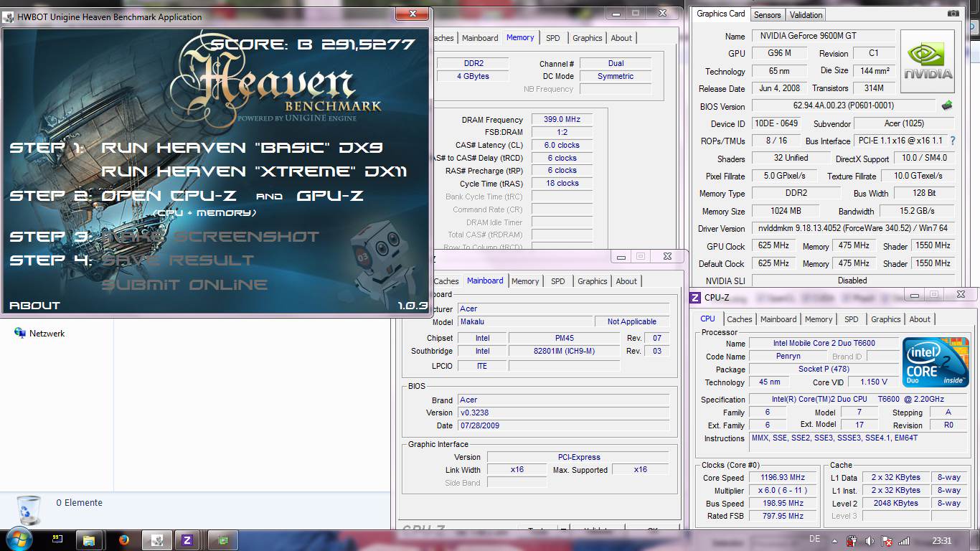Click the Recycle Bin icon in details pane
Image resolution: width=980 pixels, height=551 pixels.
click(x=30, y=511)
